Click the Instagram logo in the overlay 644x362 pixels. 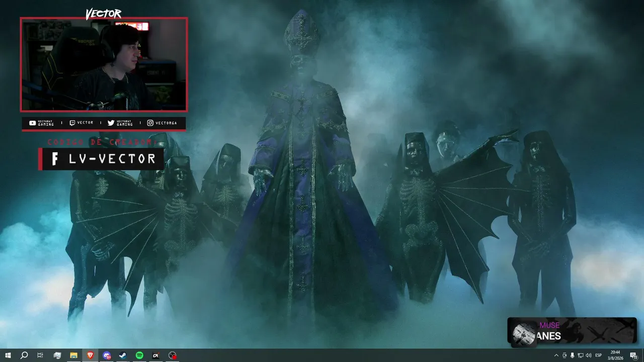150,123
